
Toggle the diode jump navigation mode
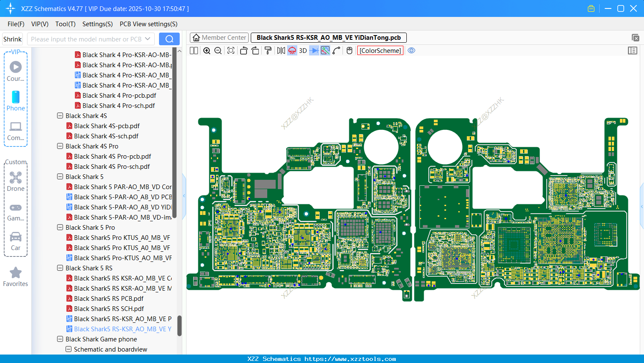coord(315,50)
